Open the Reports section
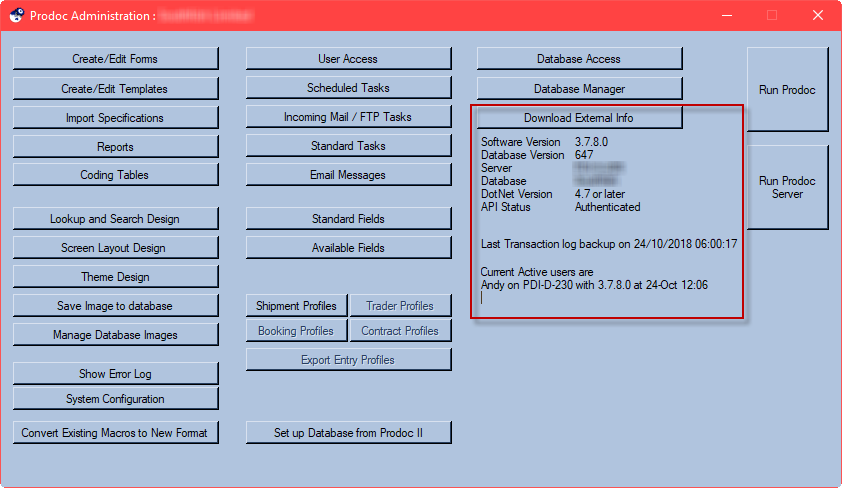842x488 pixels. point(115,147)
